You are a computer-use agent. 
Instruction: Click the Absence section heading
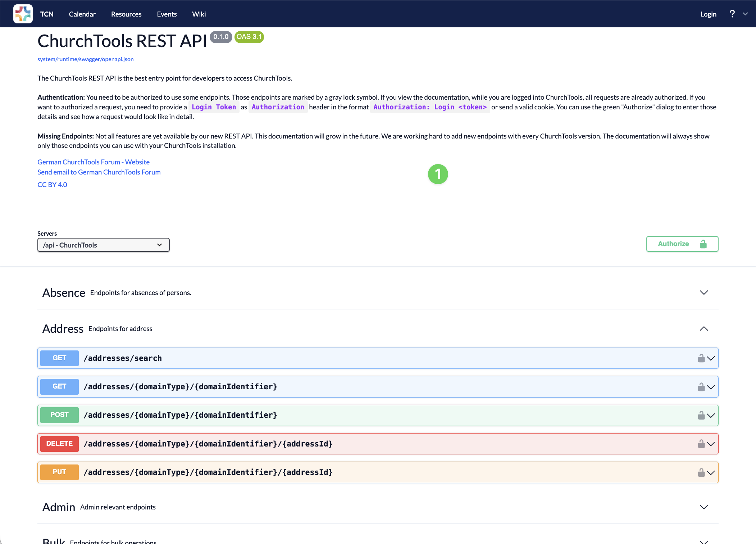pos(64,293)
